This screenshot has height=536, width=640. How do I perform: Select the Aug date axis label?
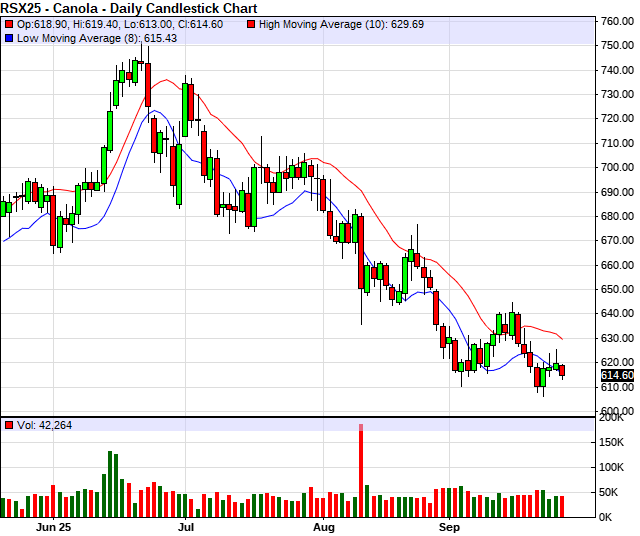tap(323, 524)
